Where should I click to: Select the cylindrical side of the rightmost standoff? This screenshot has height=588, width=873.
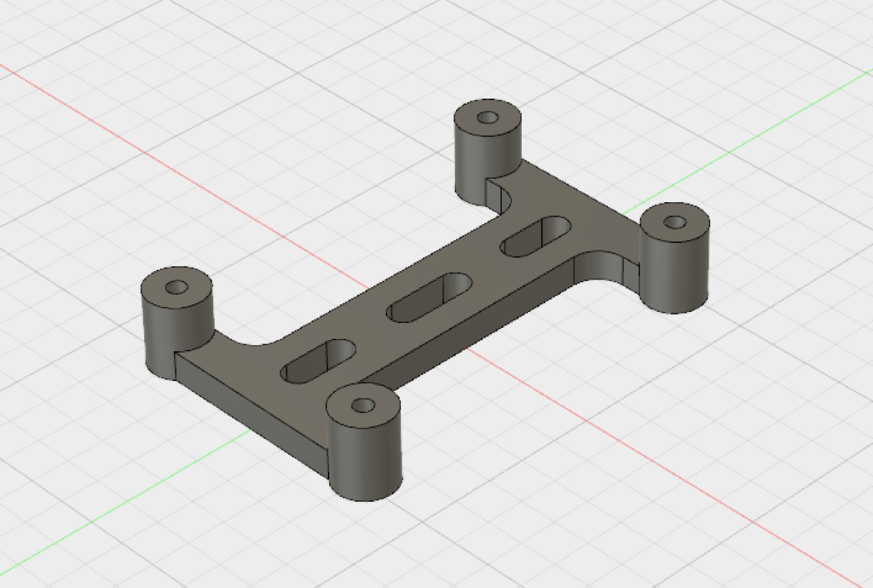(675, 273)
